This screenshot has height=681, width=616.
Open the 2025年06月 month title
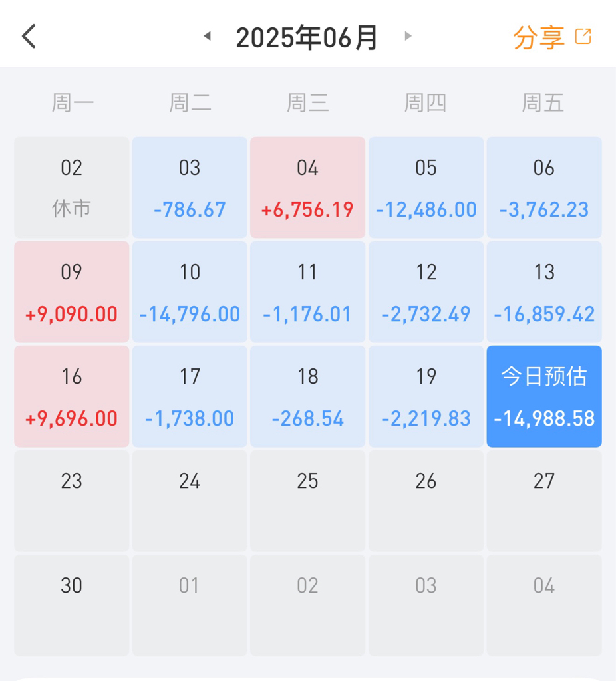[x=307, y=38]
